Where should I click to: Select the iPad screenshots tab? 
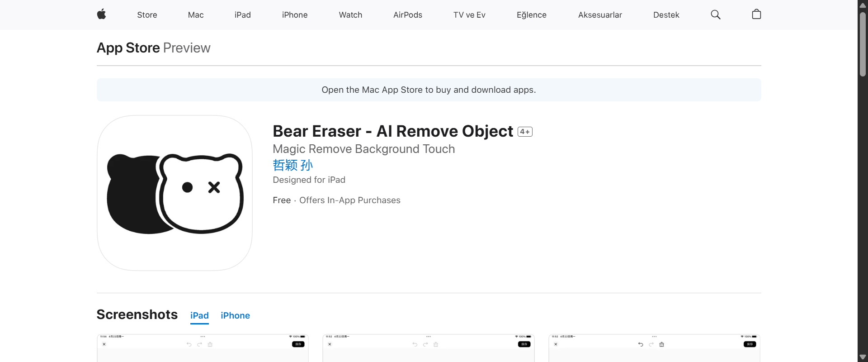(x=199, y=315)
